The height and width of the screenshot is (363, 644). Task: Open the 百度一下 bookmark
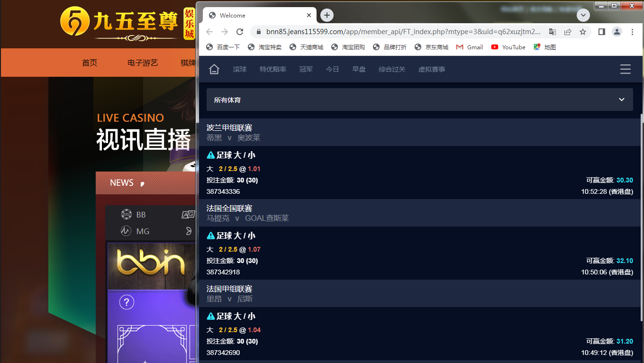[x=223, y=47]
